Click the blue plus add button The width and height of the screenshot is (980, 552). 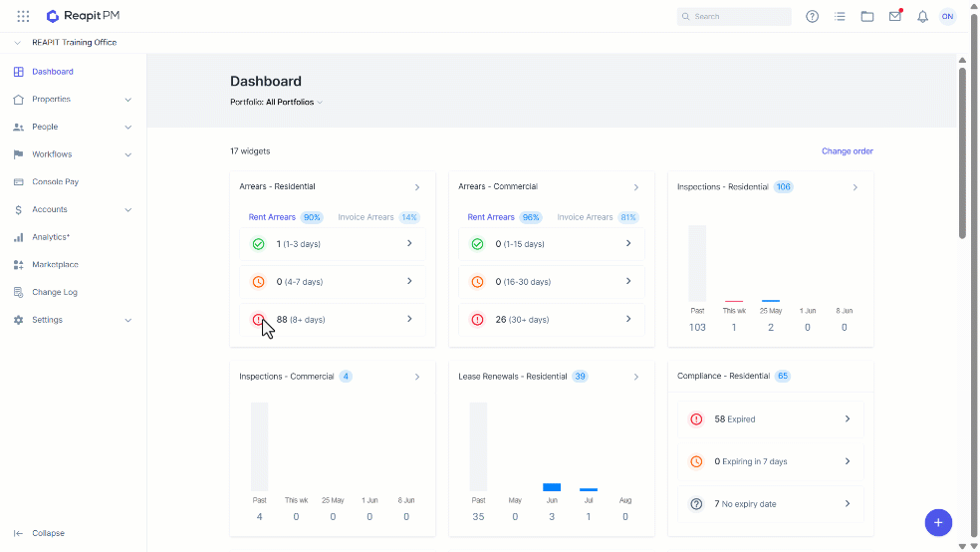pos(938,523)
